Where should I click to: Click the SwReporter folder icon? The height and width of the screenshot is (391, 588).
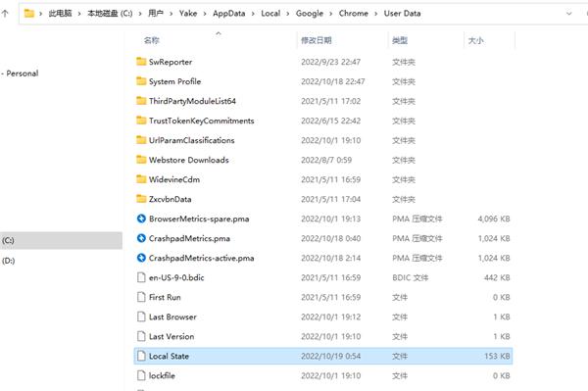[x=141, y=62]
